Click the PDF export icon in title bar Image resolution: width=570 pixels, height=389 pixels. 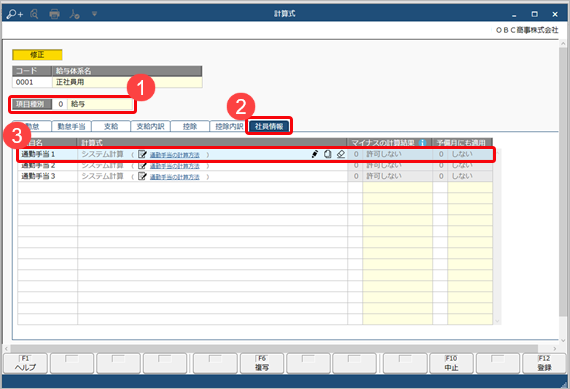(74, 14)
